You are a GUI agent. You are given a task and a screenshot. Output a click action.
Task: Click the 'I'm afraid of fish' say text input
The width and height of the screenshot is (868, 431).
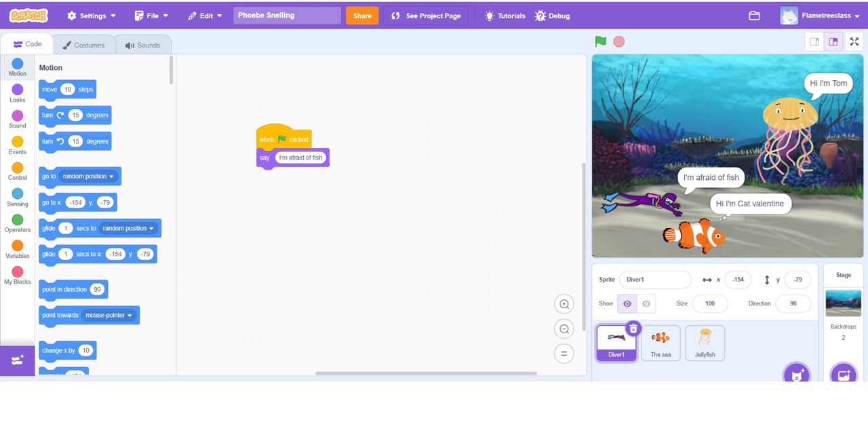pos(300,157)
